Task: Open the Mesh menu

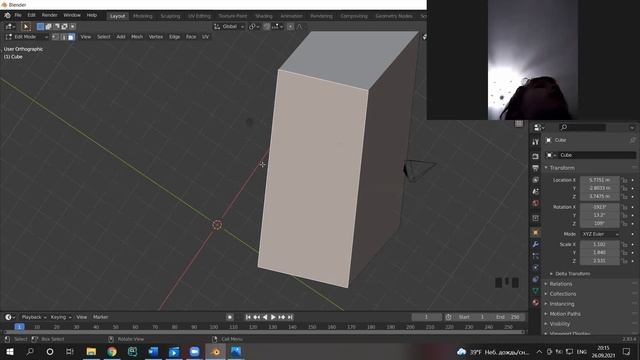Action: pyautogui.click(x=137, y=37)
